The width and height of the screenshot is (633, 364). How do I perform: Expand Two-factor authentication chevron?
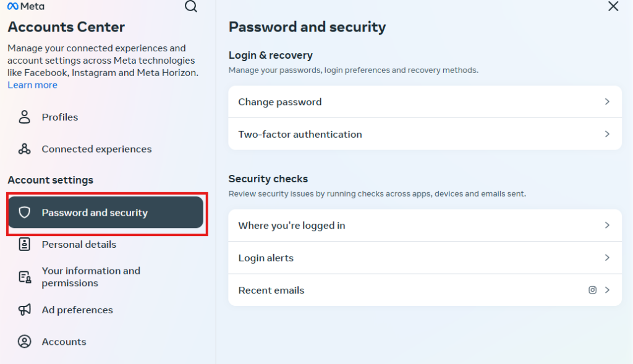(x=607, y=134)
